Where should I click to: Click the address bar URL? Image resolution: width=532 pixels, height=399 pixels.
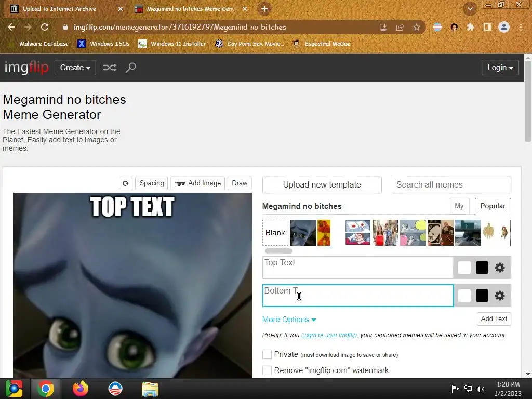(180, 27)
